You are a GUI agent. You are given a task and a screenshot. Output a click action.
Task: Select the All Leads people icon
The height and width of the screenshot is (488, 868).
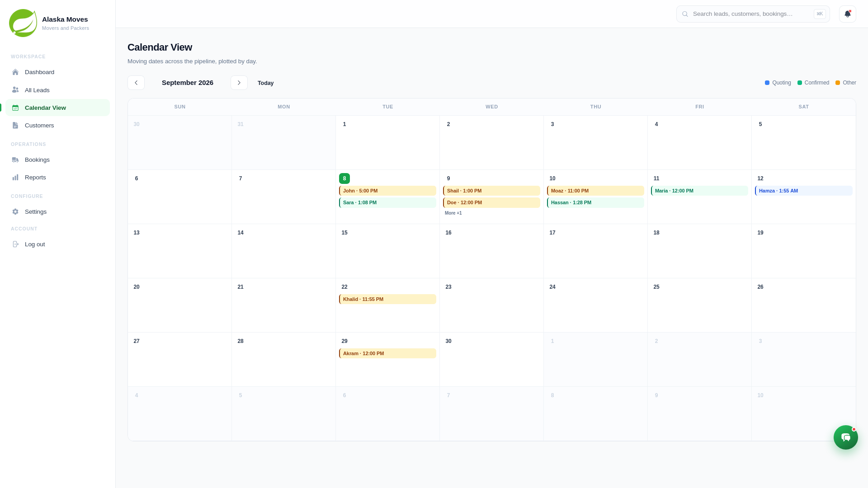point(15,90)
